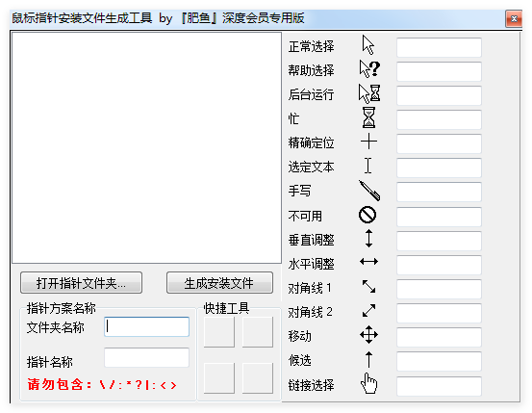The height and width of the screenshot is (413, 532).
Task: Click the 帮助选择 question mark cursor icon
Action: pos(369,69)
